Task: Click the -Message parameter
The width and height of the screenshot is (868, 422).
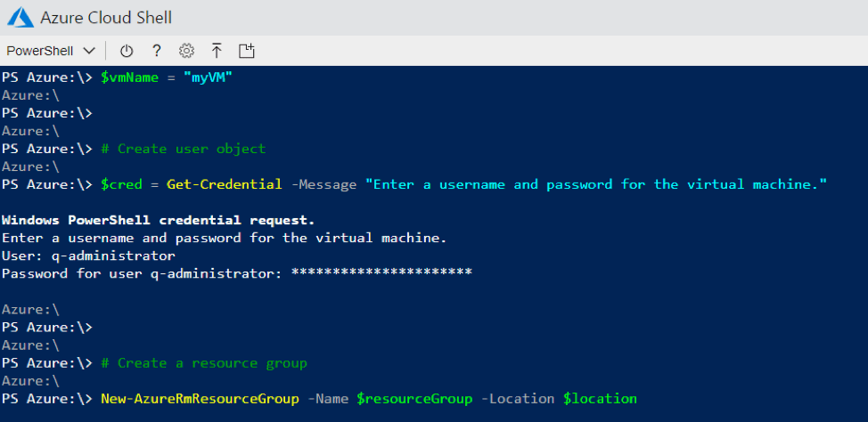Action: point(323,184)
